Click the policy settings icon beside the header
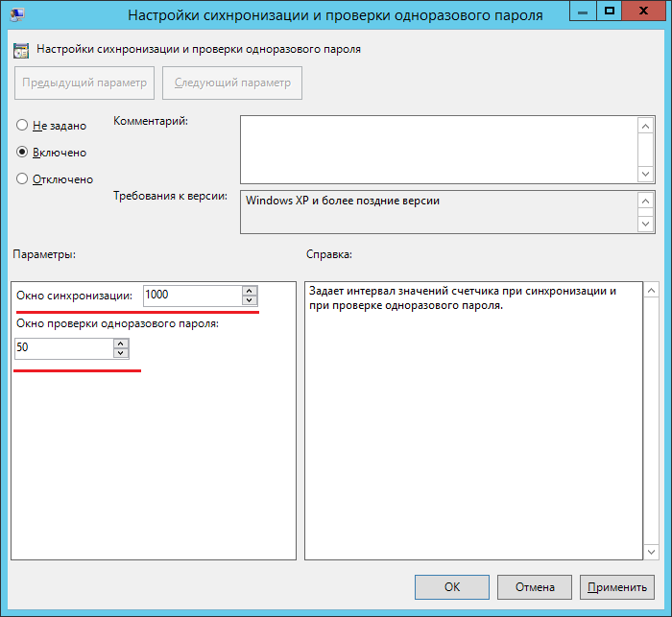The image size is (672, 617). tap(21, 49)
